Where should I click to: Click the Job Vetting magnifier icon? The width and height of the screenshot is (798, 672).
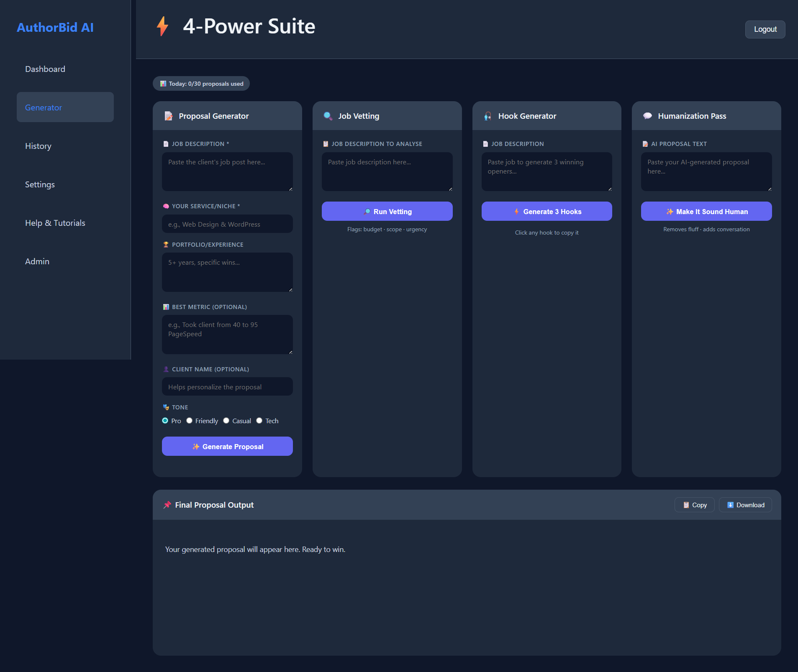coord(328,116)
